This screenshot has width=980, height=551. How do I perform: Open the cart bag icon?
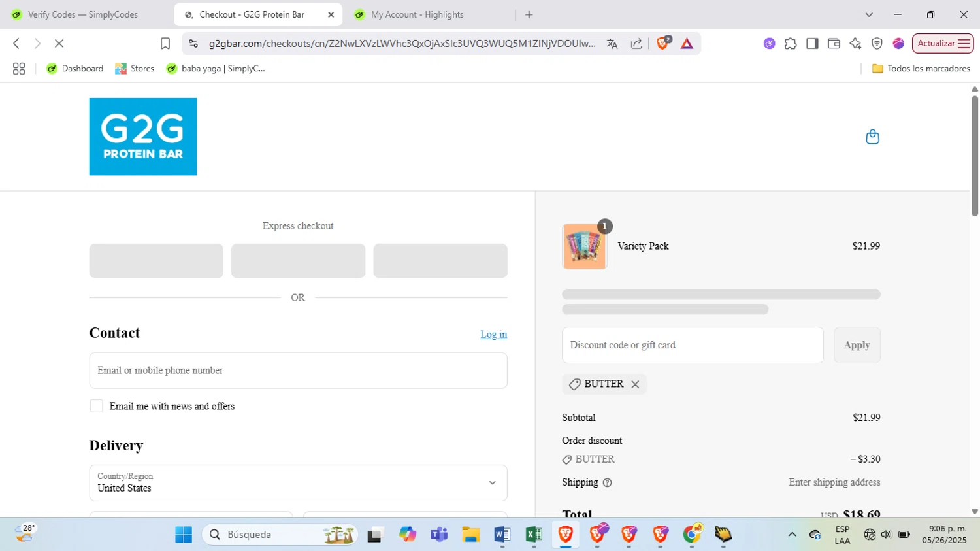872,137
